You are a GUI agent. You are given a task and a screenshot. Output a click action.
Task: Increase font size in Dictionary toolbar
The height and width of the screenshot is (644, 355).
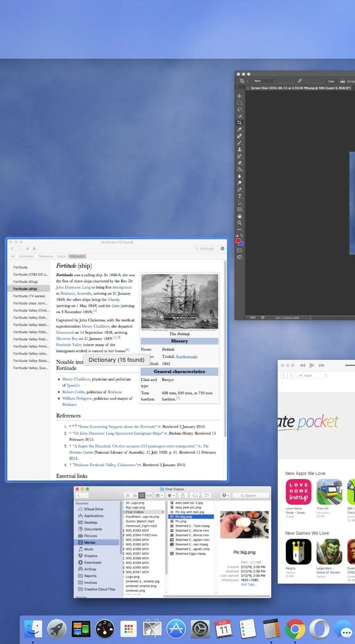coord(34,248)
